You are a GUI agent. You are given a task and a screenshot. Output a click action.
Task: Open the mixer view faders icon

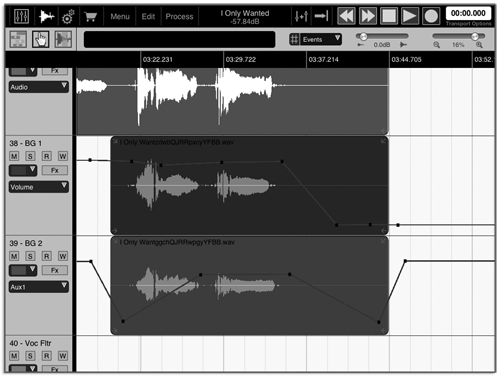(x=22, y=16)
